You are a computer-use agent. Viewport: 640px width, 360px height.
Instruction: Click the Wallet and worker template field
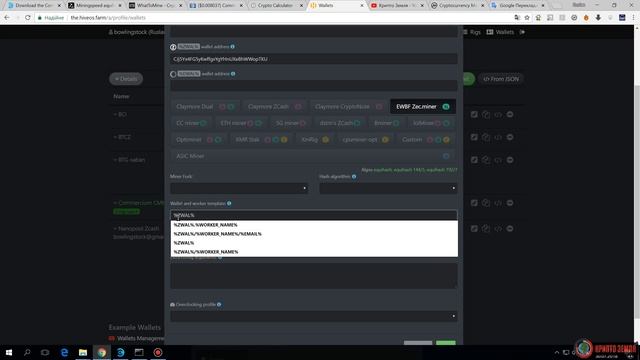point(314,215)
